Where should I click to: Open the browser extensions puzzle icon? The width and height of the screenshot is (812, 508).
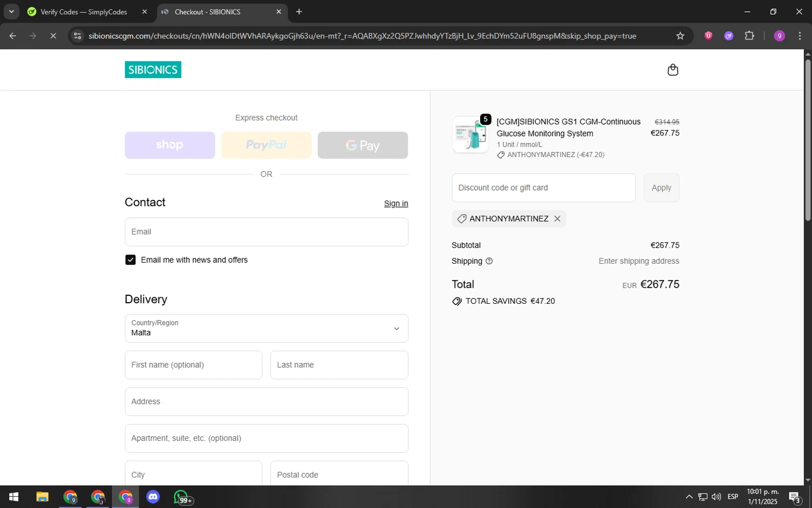(x=749, y=36)
